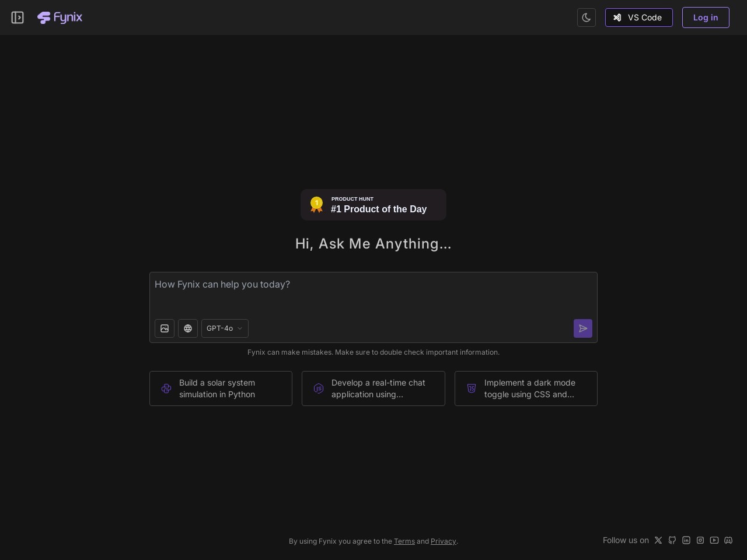Viewport: 747px width, 560px height.
Task: Open the GPT-4o model dropdown
Action: [x=225, y=328]
